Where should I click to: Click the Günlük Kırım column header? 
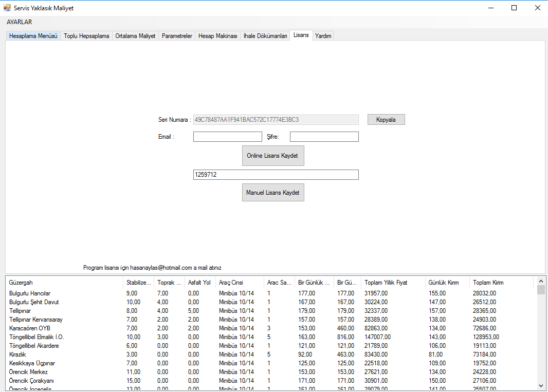click(x=447, y=283)
